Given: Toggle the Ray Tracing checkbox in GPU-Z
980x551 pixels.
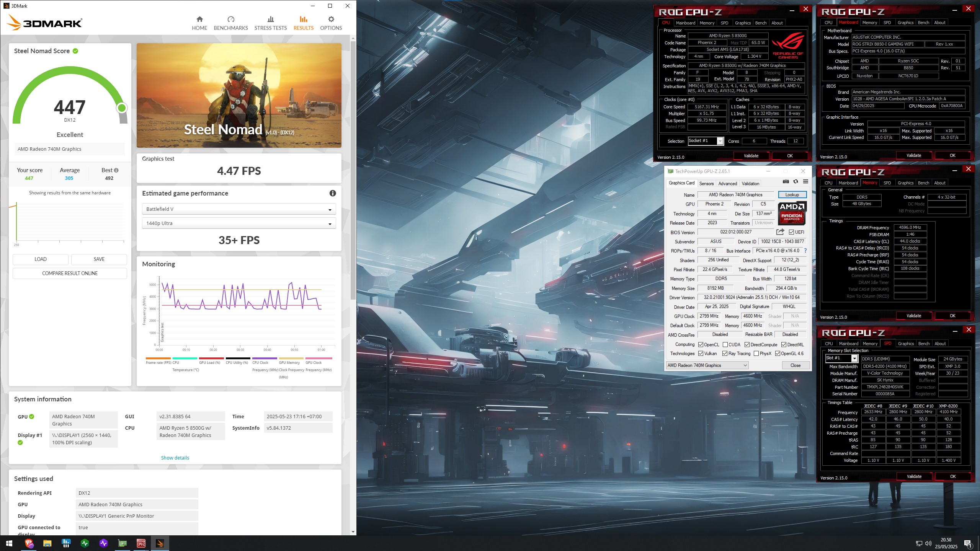Looking at the screenshot, I should click(725, 354).
